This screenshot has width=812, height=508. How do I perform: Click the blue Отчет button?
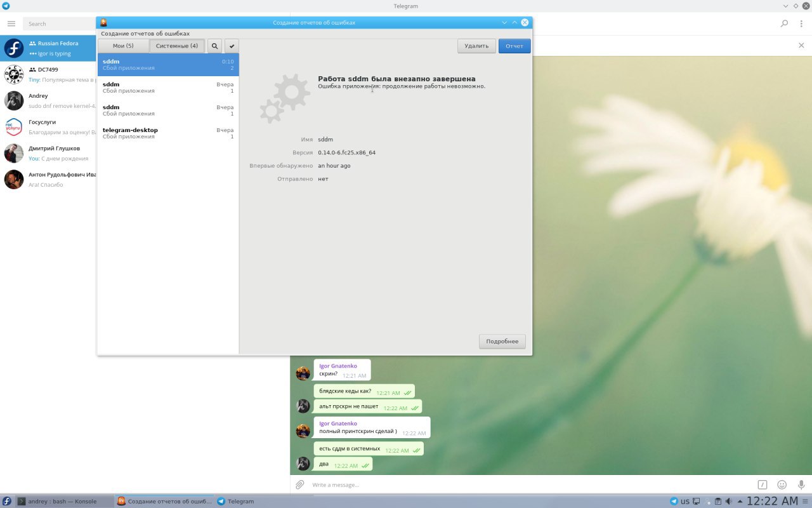(x=514, y=46)
